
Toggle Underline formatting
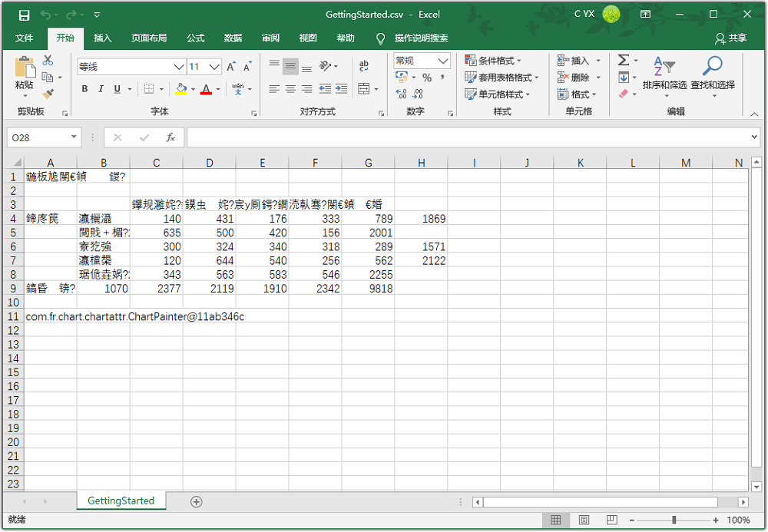click(x=117, y=89)
